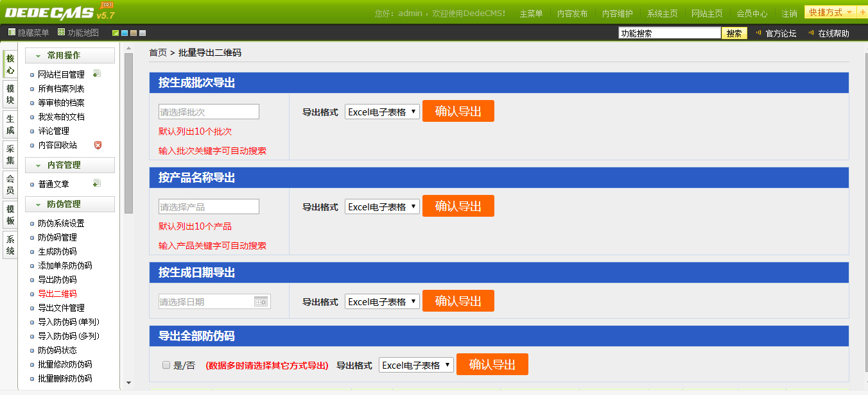Click the sidebar scrollbar down arrow
The image size is (868, 395).
coord(128,383)
